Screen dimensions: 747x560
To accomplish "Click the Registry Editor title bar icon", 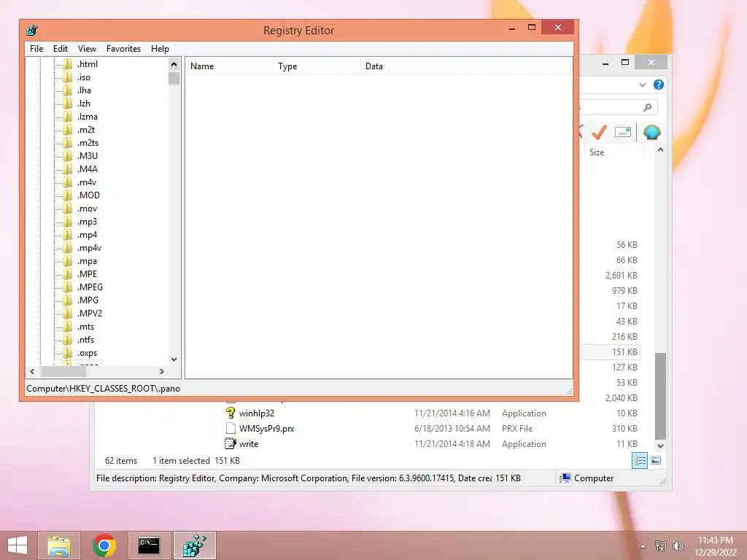I will [32, 31].
